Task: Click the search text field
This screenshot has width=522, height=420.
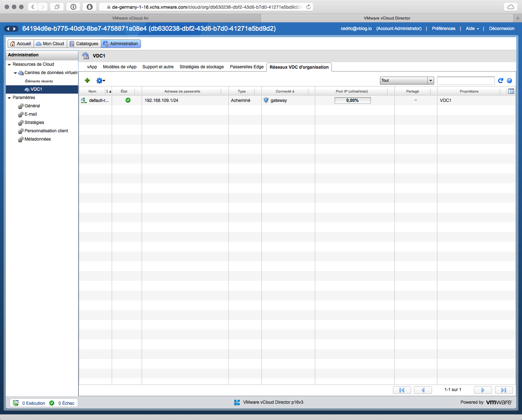Action: pyautogui.click(x=466, y=81)
